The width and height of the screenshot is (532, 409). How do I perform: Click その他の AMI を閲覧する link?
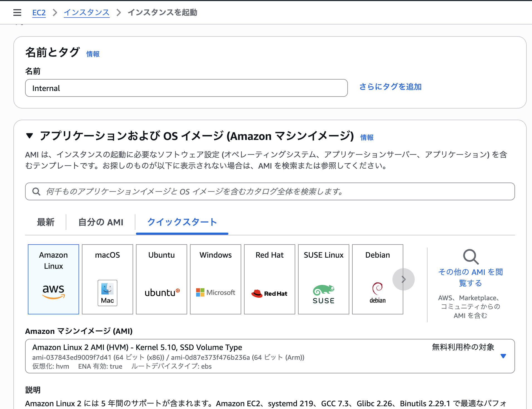[471, 277]
